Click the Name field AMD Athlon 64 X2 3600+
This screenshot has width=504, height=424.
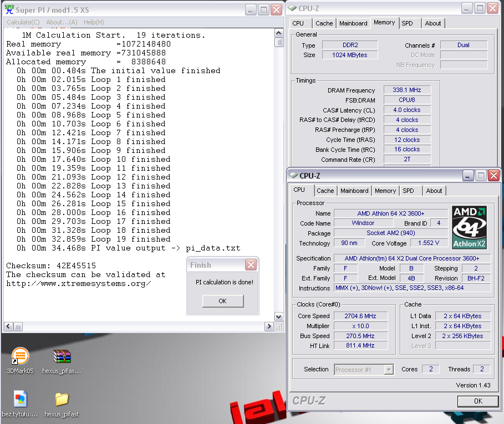tap(391, 213)
